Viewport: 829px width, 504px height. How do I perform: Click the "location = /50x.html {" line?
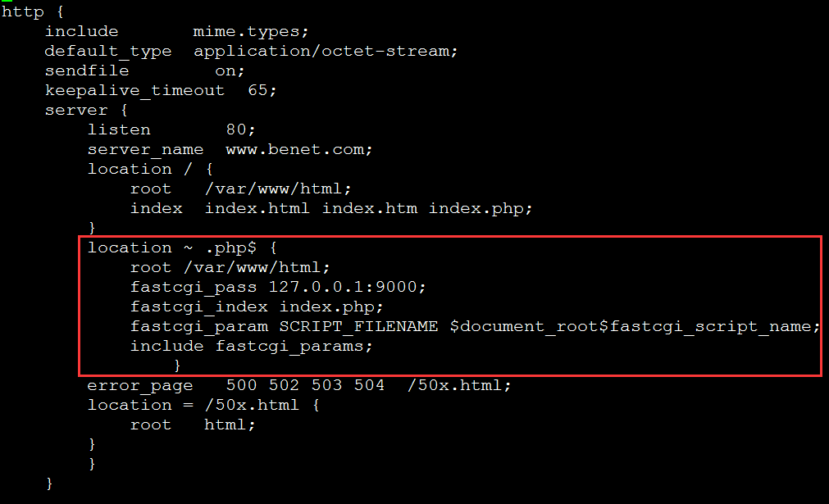[204, 405]
